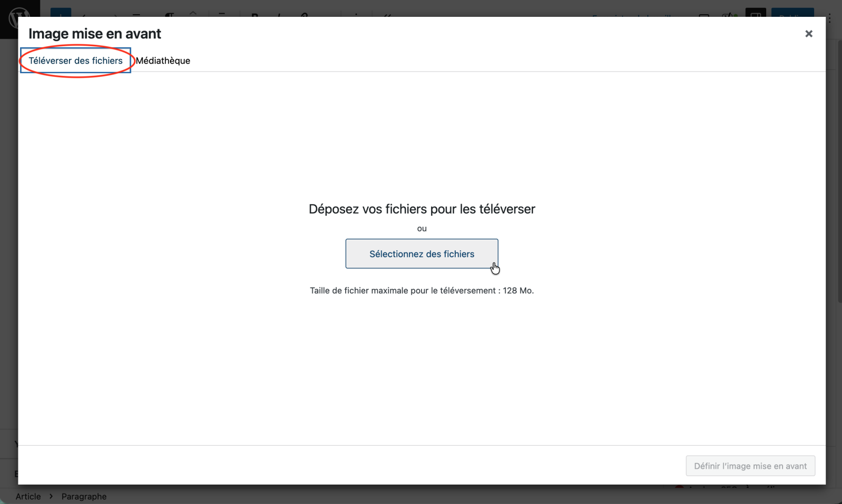Click the Image mise en avant dialog title
Image resolution: width=842 pixels, height=504 pixels.
[x=95, y=34]
